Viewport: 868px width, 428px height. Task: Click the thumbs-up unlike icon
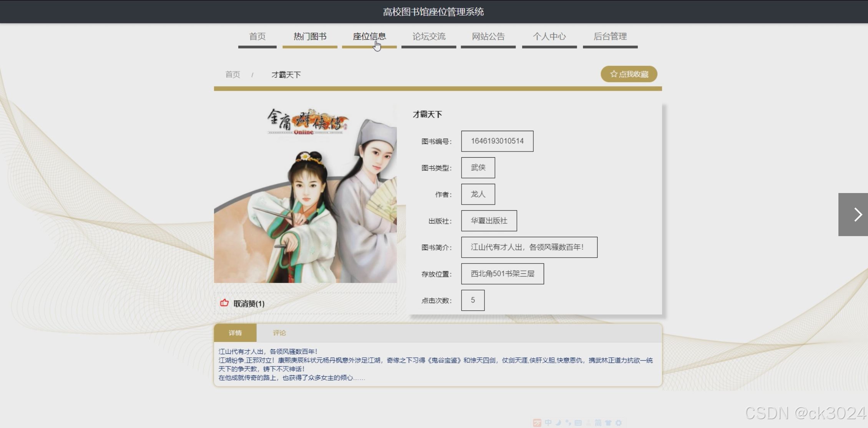tap(224, 303)
